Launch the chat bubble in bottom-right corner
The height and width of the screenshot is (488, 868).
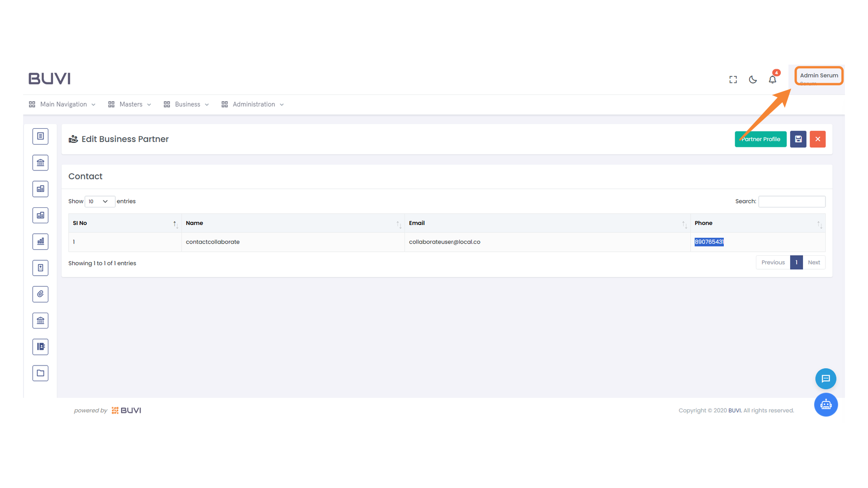click(826, 379)
